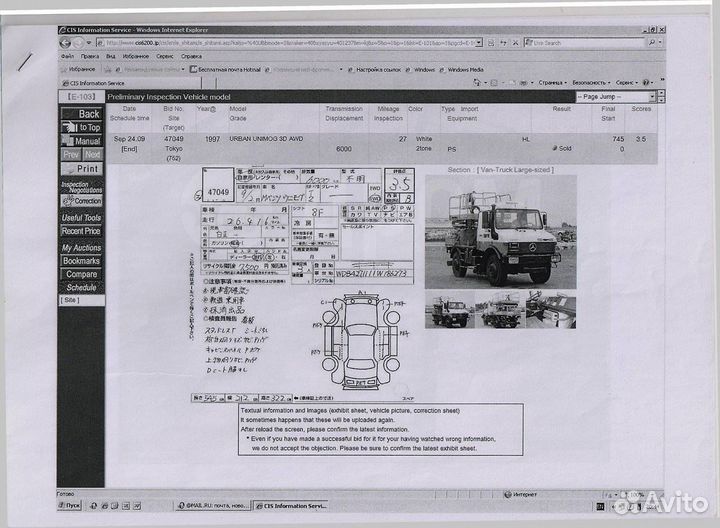Click the magnifier search icon
The height and width of the screenshot is (528, 720).
tap(652, 42)
